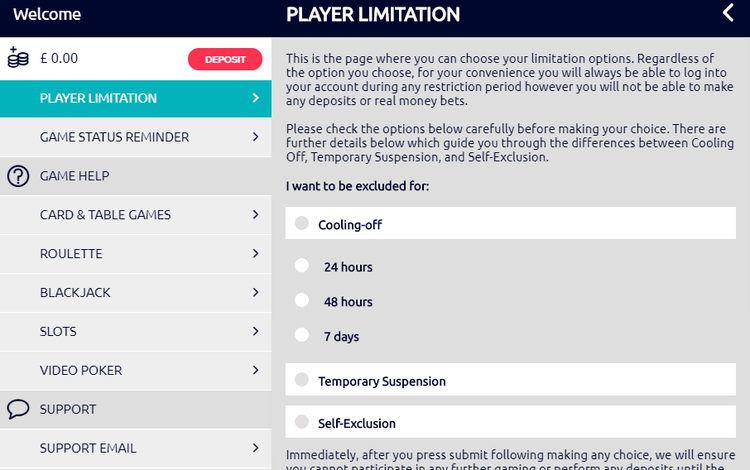750x470 pixels.
Task: Choose the 24 hours radio button
Action: (x=302, y=266)
